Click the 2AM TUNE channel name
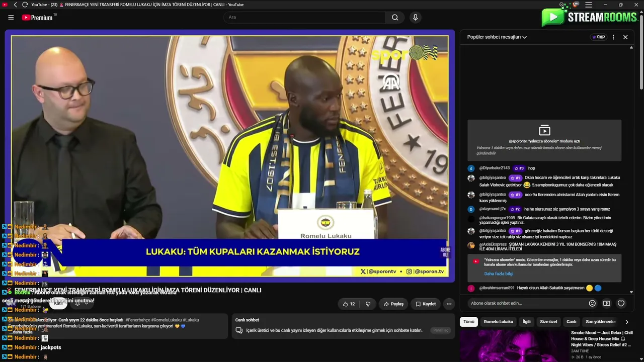This screenshot has width=644, height=362. pos(580,351)
